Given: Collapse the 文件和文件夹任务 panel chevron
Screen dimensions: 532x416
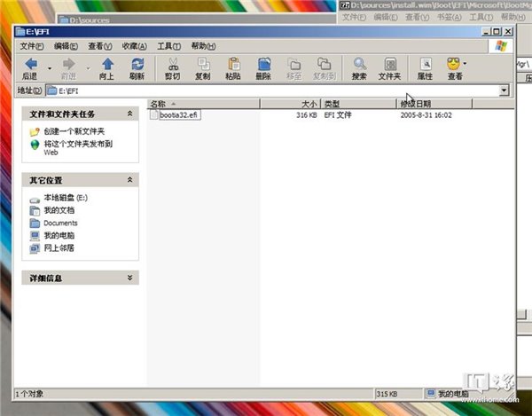Looking at the screenshot, I should [x=129, y=114].
